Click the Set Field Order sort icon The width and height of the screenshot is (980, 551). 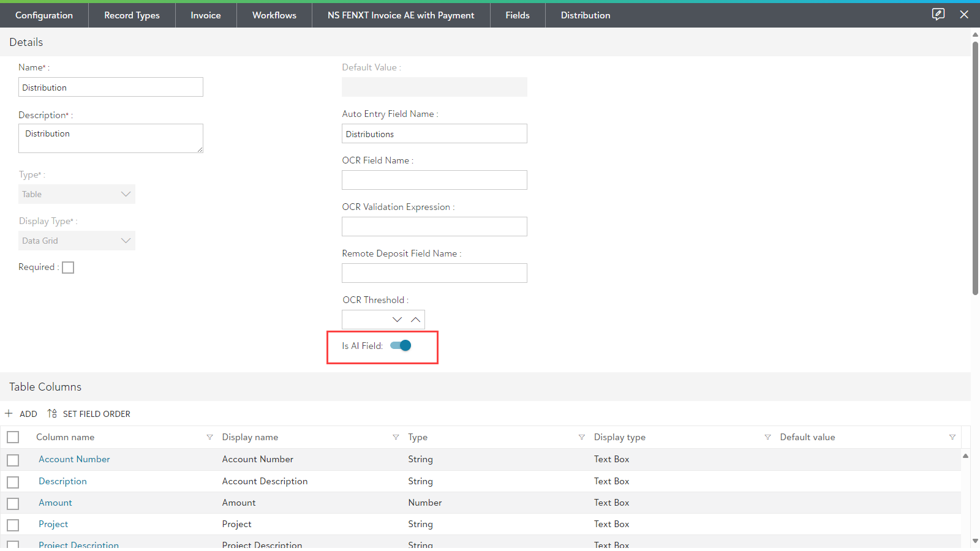pyautogui.click(x=51, y=414)
